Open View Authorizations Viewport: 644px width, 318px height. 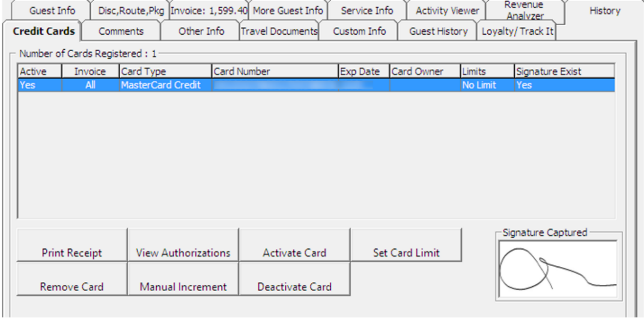click(x=183, y=245)
